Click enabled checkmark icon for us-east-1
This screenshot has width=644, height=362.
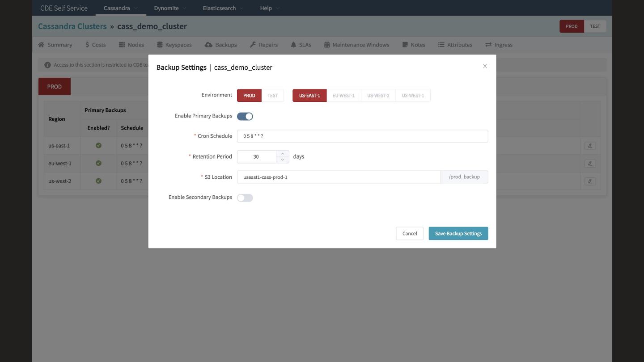pos(98,145)
